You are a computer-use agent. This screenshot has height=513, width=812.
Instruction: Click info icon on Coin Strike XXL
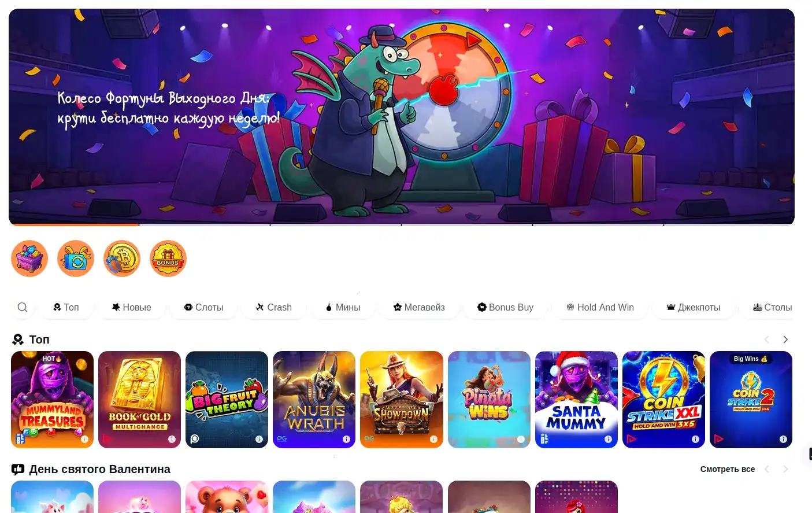pos(695,439)
